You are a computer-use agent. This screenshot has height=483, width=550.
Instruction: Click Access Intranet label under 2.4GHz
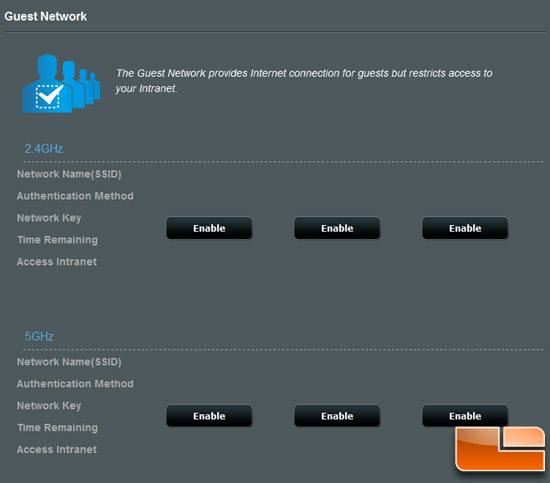click(57, 262)
